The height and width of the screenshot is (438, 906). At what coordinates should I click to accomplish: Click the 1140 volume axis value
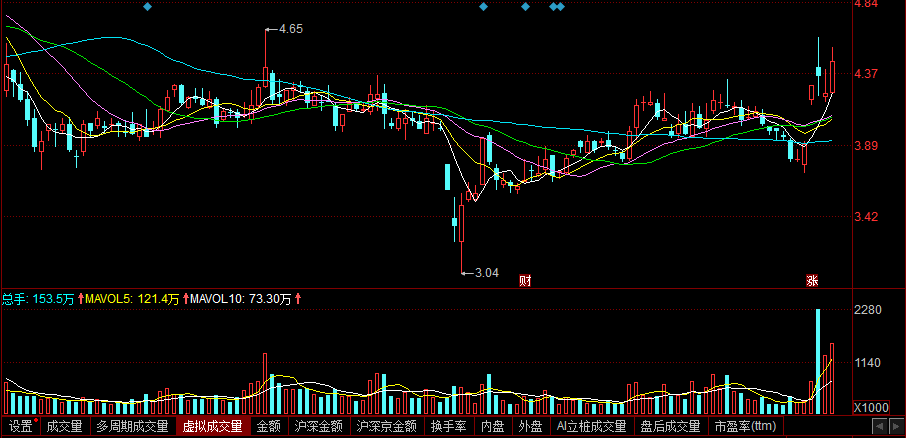(x=868, y=363)
